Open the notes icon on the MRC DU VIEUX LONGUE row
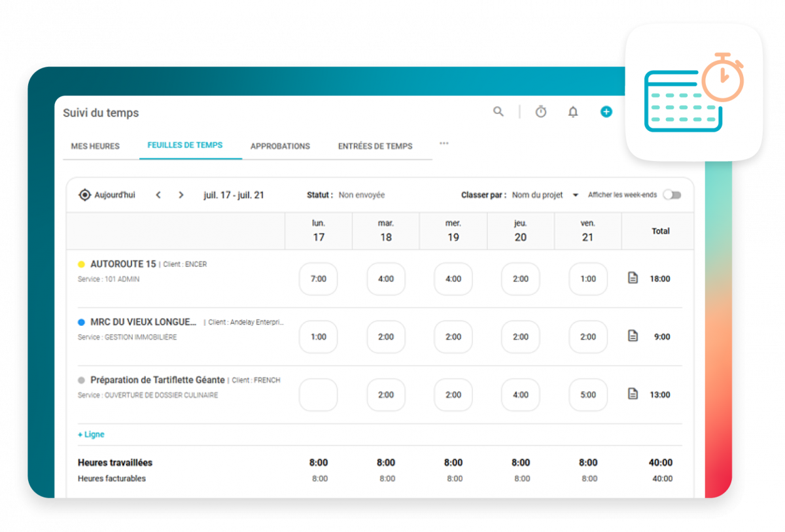The height and width of the screenshot is (532, 785). [x=633, y=334]
